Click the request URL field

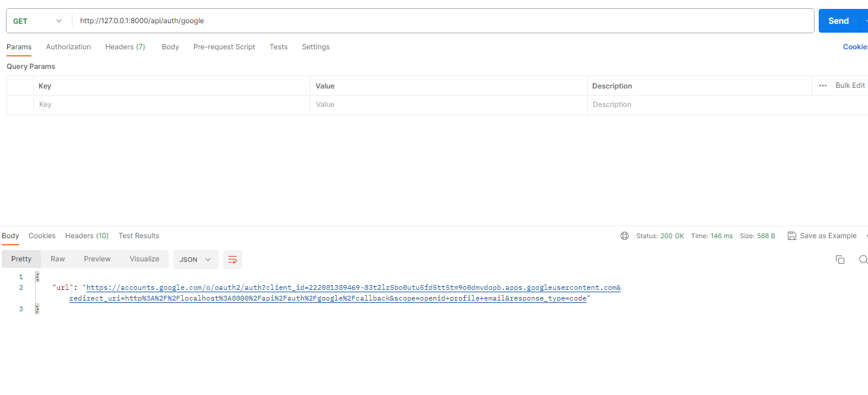click(x=443, y=21)
